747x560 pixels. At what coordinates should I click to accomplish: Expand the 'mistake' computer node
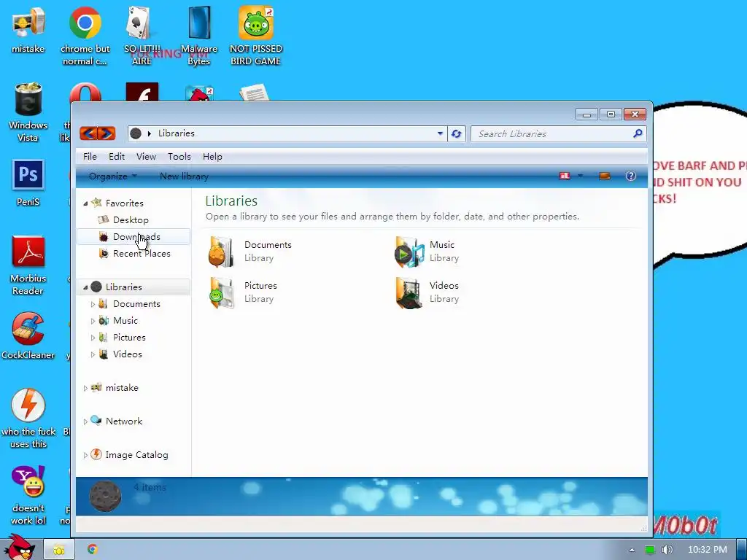tap(85, 388)
